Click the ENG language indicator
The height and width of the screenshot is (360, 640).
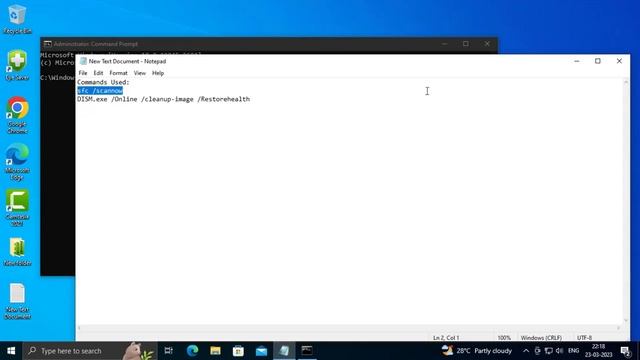(x=573, y=351)
